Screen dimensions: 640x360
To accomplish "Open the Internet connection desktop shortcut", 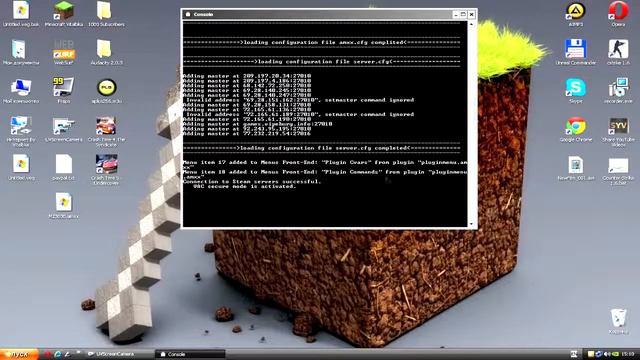I will click(x=20, y=131).
